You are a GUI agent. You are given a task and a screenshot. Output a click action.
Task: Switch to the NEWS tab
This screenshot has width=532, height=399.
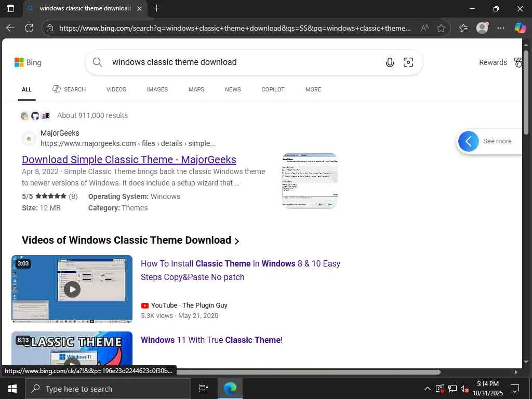click(233, 89)
